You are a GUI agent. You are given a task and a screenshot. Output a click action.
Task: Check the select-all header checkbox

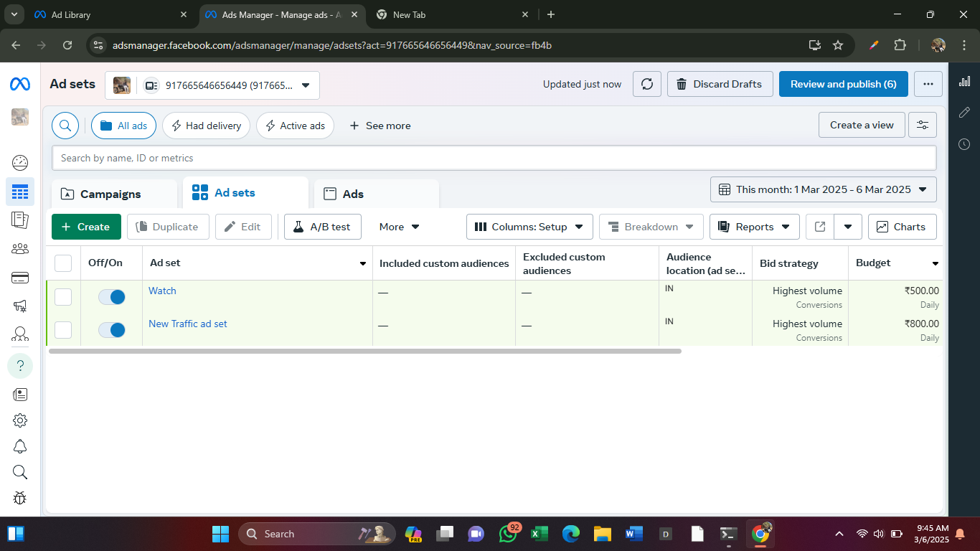pos(63,263)
